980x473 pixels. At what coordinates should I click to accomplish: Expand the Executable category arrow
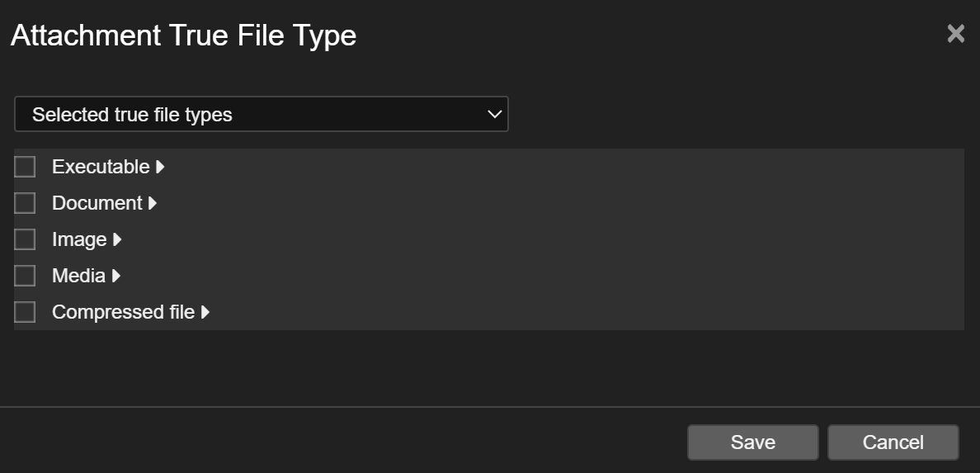coord(160,167)
